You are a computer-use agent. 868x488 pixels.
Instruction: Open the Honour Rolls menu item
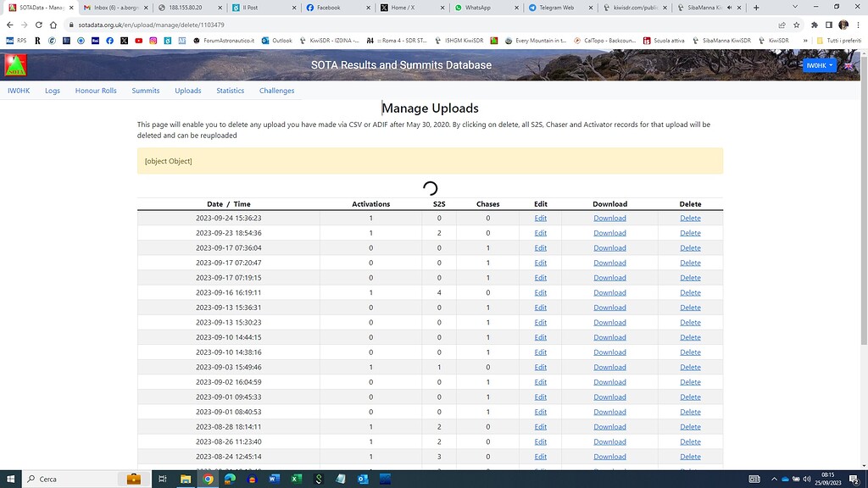click(96, 91)
